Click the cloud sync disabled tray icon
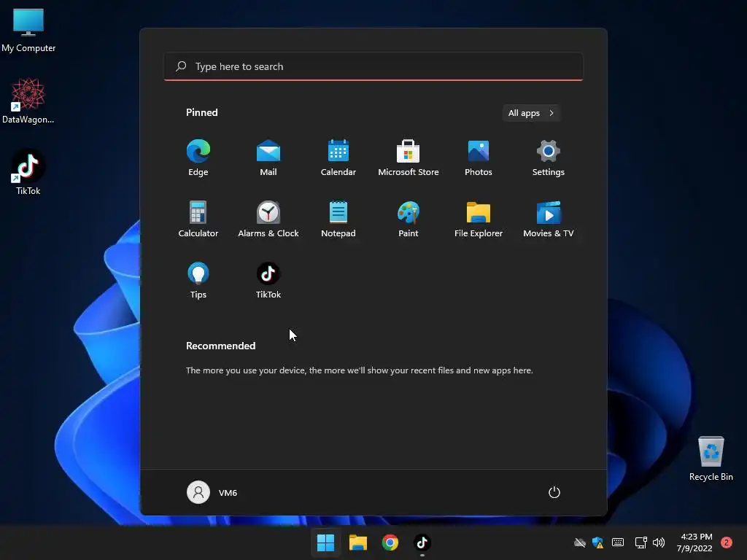Viewport: 747px width, 560px height. [579, 542]
